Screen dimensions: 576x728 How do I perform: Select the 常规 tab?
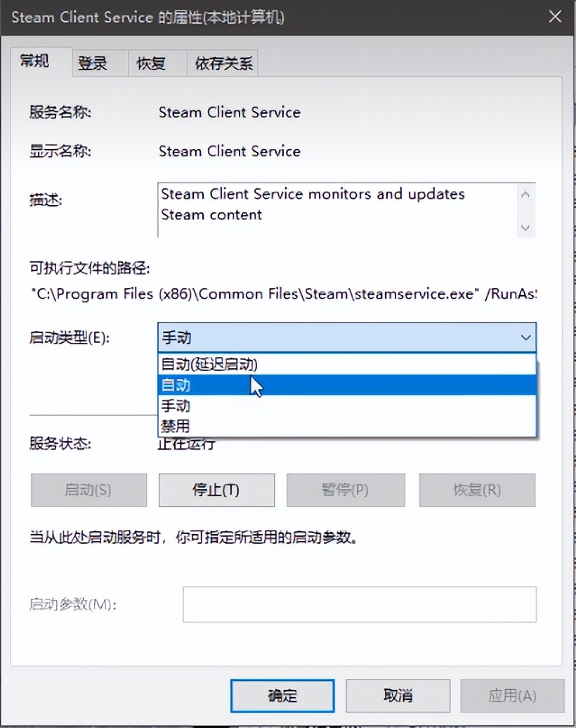tap(41, 61)
